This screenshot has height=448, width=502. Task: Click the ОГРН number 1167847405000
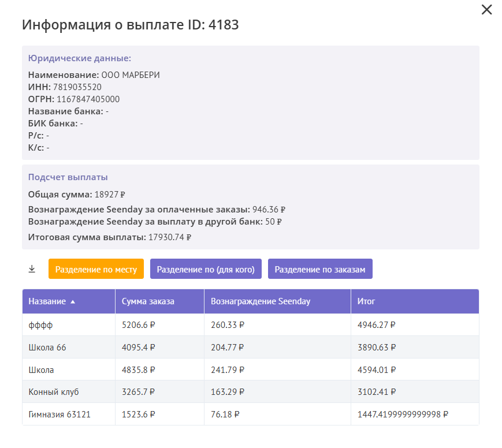click(88, 99)
